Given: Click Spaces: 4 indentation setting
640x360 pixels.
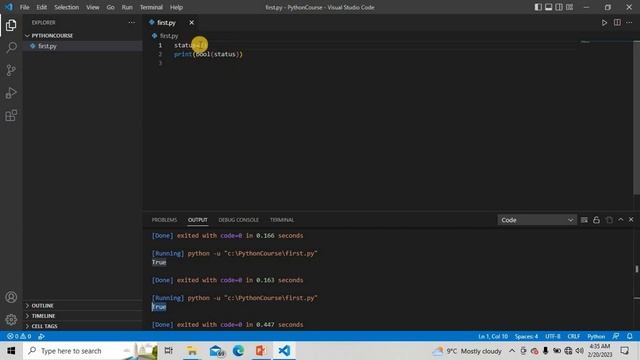Looking at the screenshot, I should [x=526, y=336].
